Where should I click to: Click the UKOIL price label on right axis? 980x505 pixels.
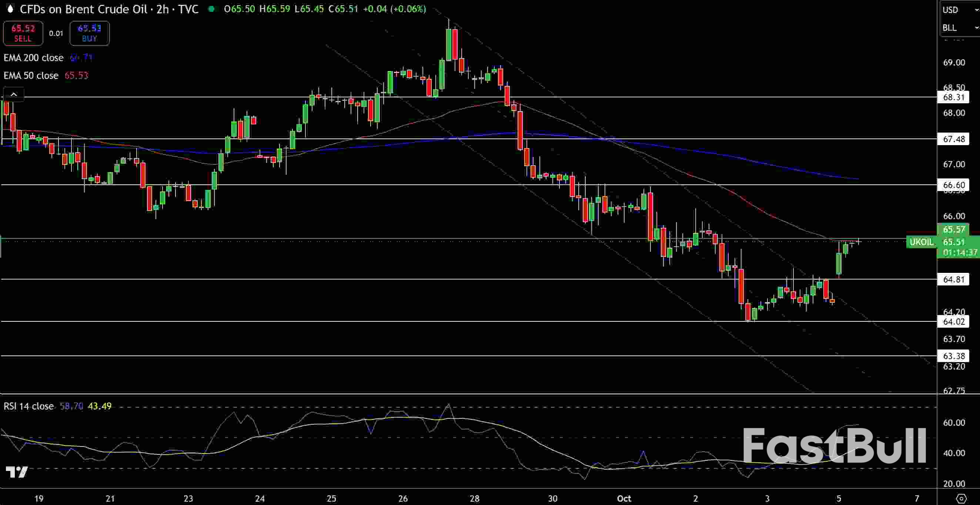921,242
